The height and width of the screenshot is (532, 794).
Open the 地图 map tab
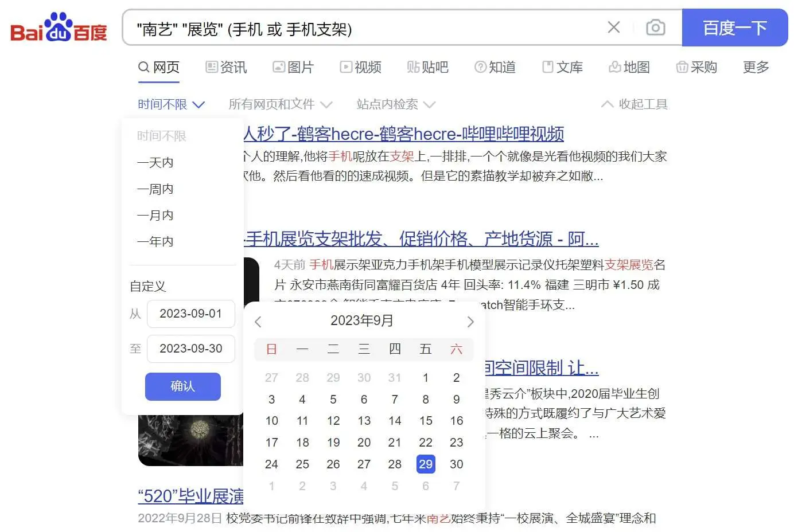(x=629, y=68)
